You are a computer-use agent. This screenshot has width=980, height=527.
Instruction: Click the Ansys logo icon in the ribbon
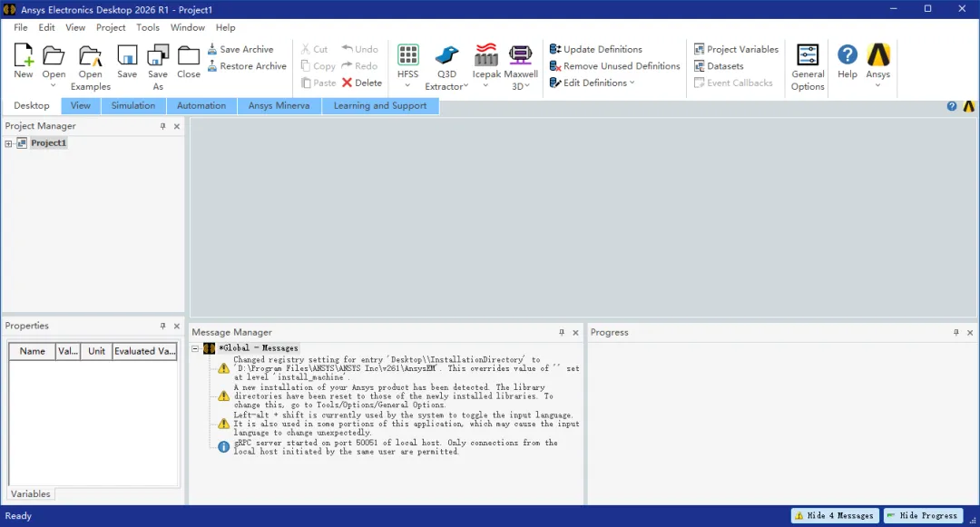(x=878, y=55)
